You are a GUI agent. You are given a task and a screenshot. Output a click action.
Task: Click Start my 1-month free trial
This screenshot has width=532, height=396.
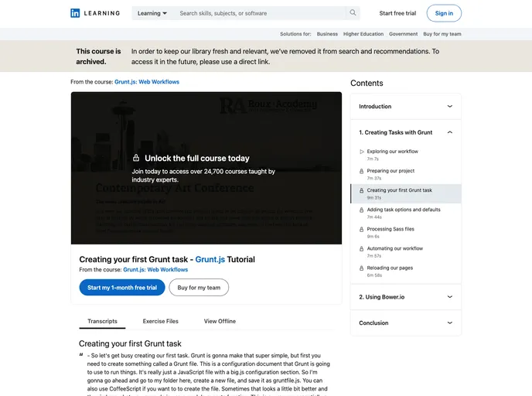[122, 288]
